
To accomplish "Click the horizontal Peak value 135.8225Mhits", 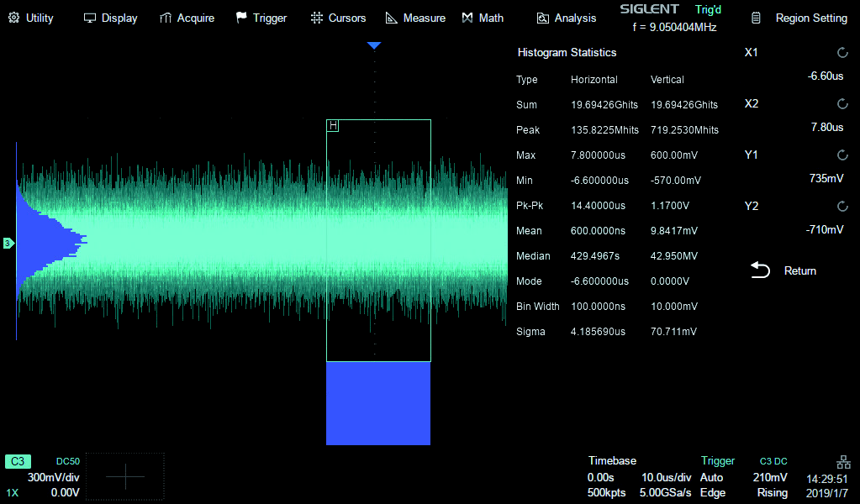I will pyautogui.click(x=604, y=130).
